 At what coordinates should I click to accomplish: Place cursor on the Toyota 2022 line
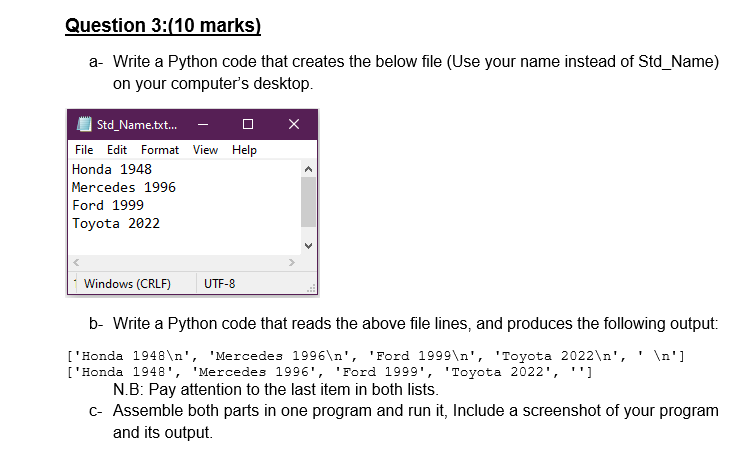point(116,223)
